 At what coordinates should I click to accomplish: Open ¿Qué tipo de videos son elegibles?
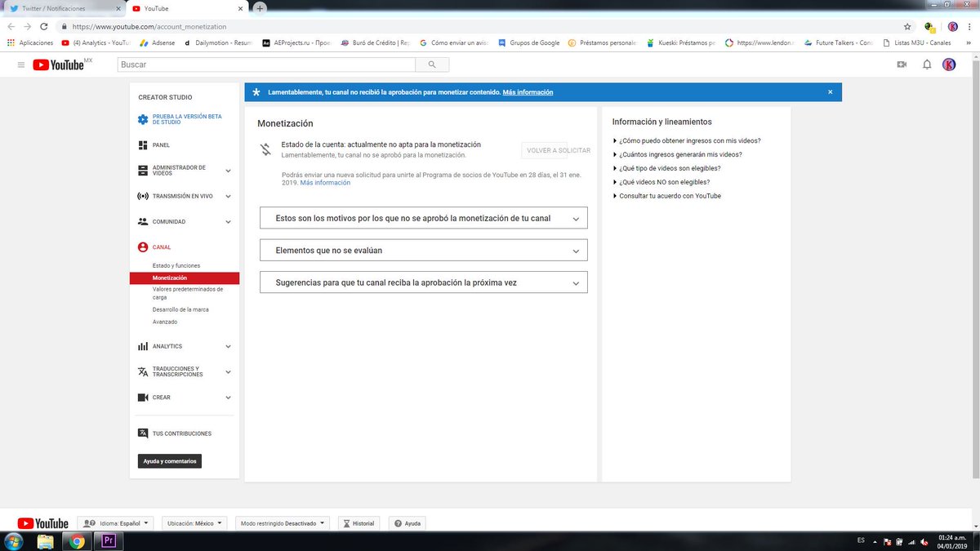670,168
